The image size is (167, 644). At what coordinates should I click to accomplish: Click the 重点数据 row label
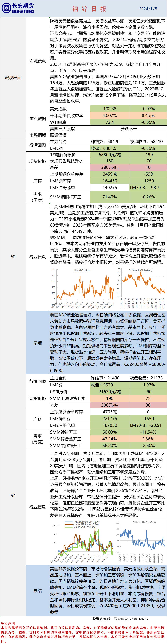38,119
